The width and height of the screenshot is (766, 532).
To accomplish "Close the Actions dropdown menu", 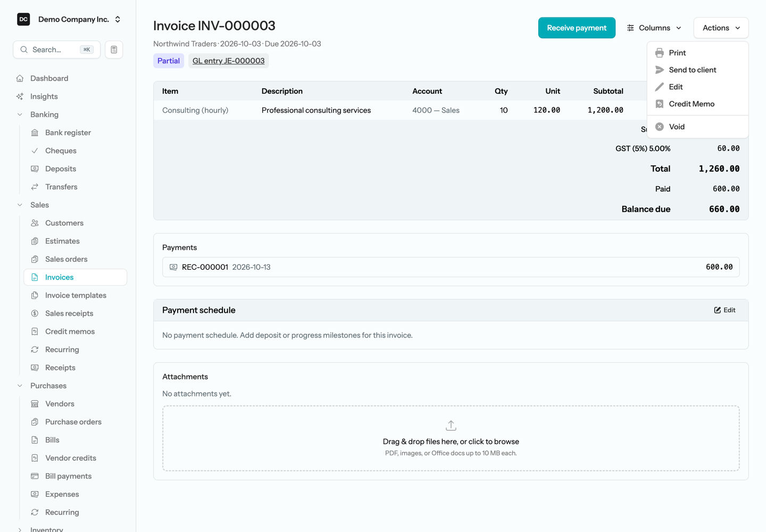I will coord(721,28).
